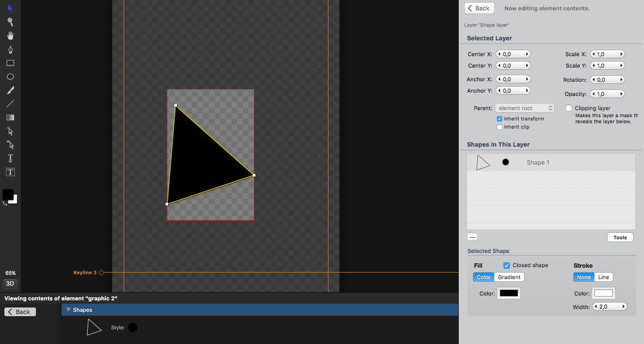Screen dimensions: 644x344
Task: Open the Parent element root dropdown
Action: tap(525, 108)
